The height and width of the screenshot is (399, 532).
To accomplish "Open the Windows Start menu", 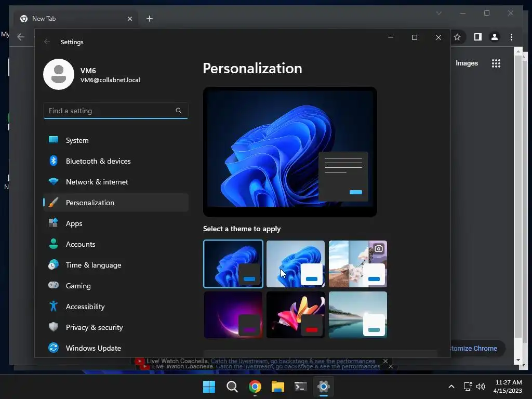I will tap(209, 387).
